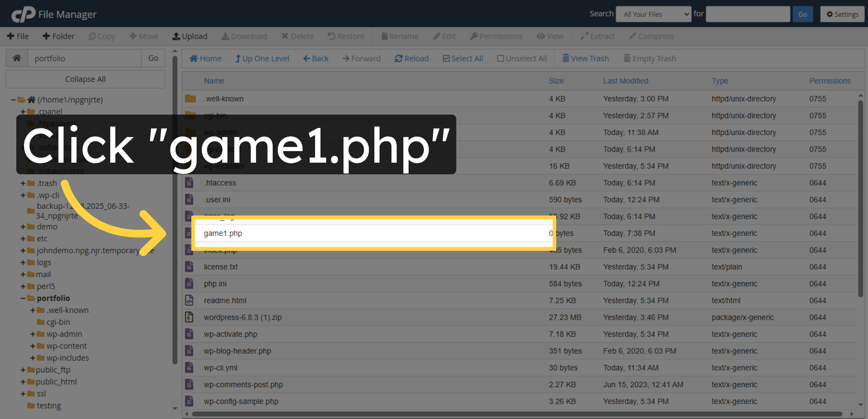Sort files by Last Modified
Viewport: 868px width, 419px height.
[626, 81]
